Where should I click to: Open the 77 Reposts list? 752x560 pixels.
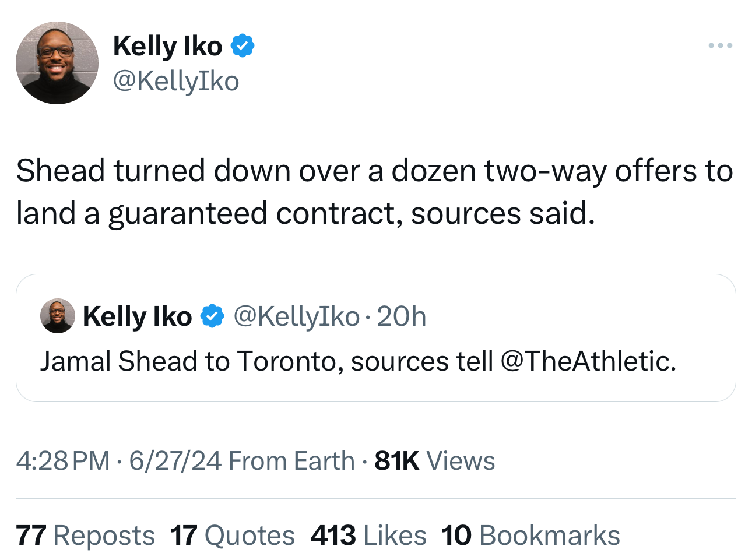click(85, 535)
